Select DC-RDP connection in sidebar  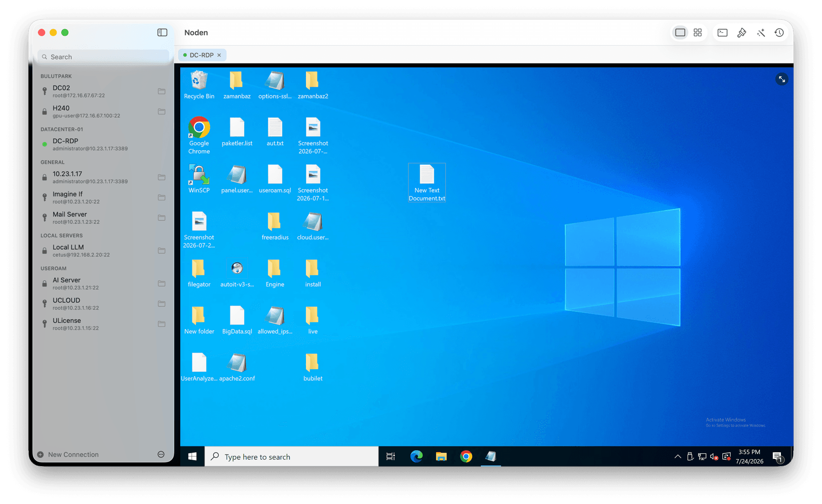coord(103,144)
